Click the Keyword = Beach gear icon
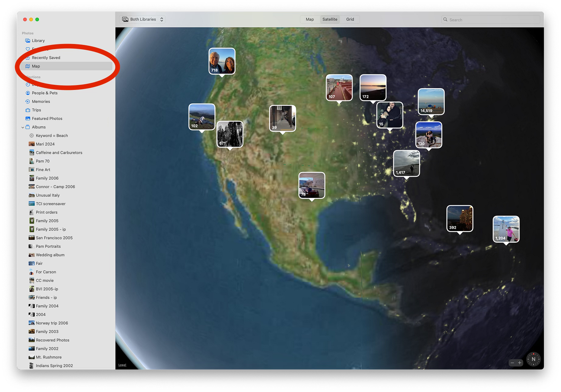Image resolution: width=561 pixels, height=392 pixels. point(32,136)
